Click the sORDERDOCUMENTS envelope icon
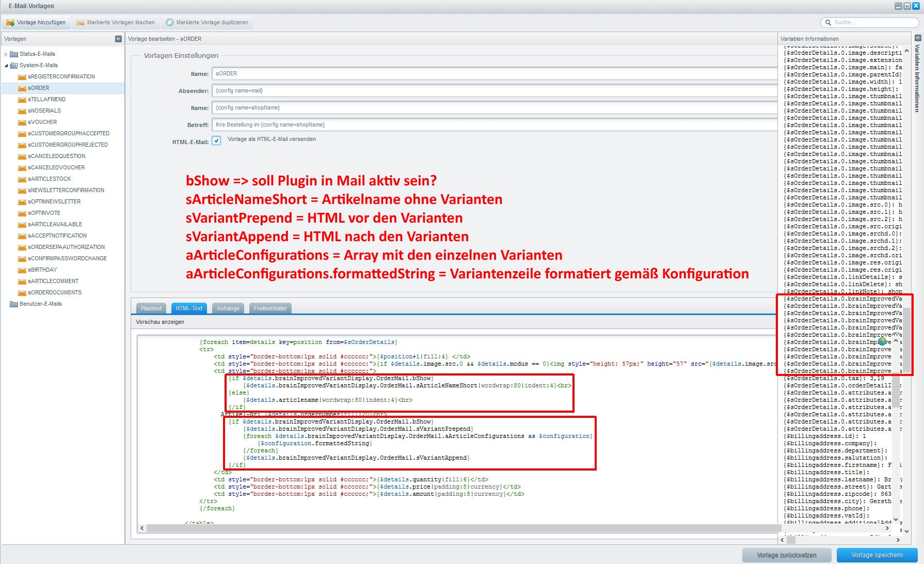 tap(22, 292)
